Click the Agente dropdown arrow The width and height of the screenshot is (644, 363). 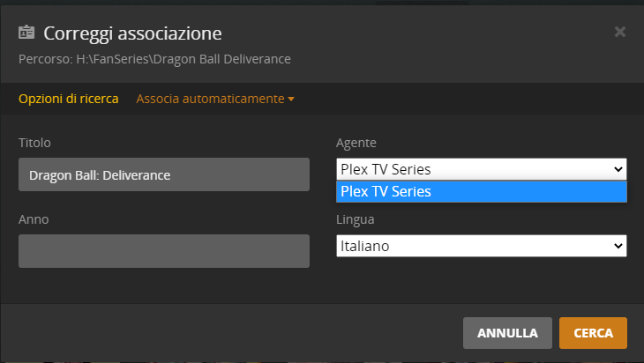[618, 169]
